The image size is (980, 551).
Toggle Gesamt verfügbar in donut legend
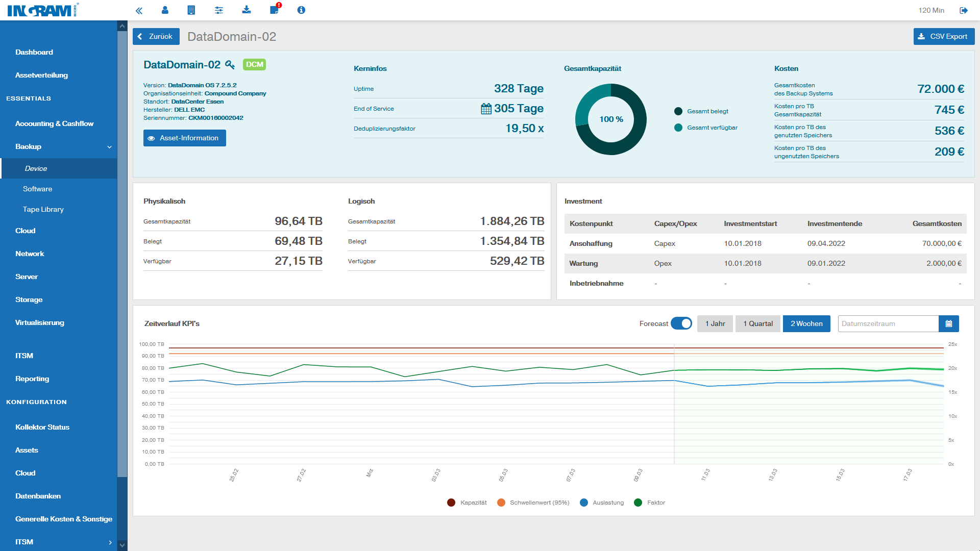(x=706, y=128)
